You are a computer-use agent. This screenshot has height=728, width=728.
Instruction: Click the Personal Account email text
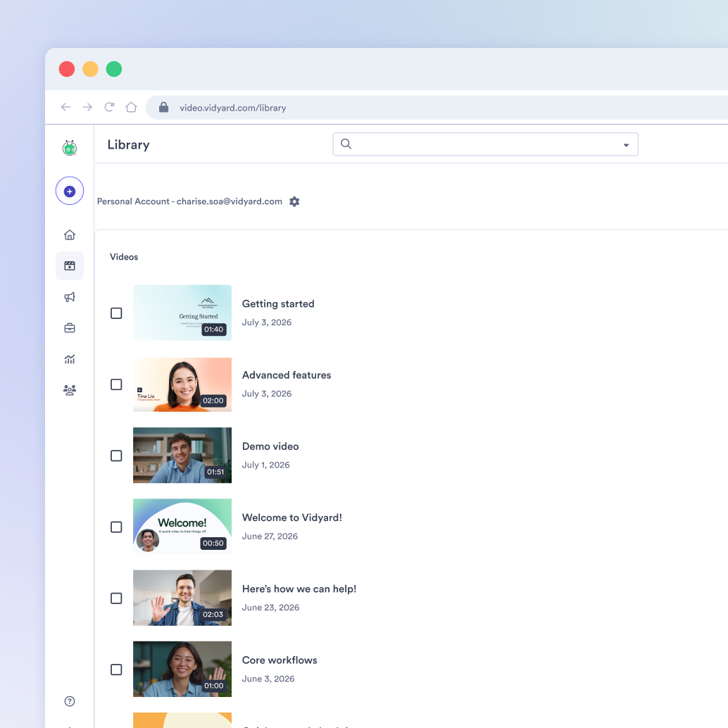[x=189, y=201]
